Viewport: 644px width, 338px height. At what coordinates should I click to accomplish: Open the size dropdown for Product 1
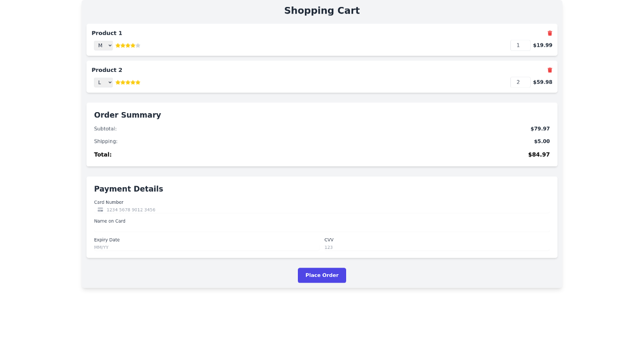click(103, 46)
